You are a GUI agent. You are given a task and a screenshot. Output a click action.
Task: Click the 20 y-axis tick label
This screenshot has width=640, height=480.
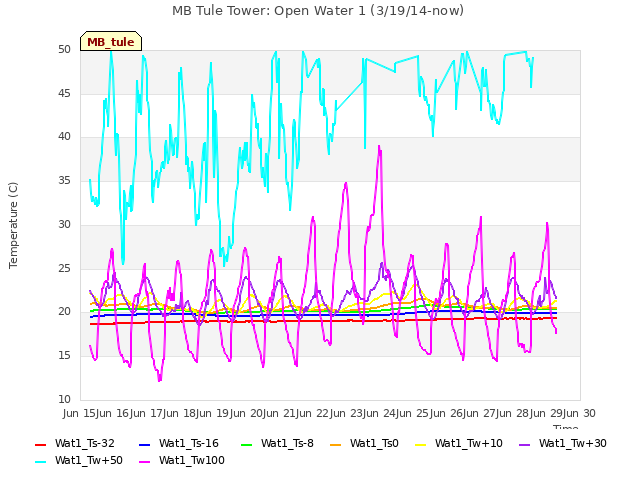click(x=64, y=311)
